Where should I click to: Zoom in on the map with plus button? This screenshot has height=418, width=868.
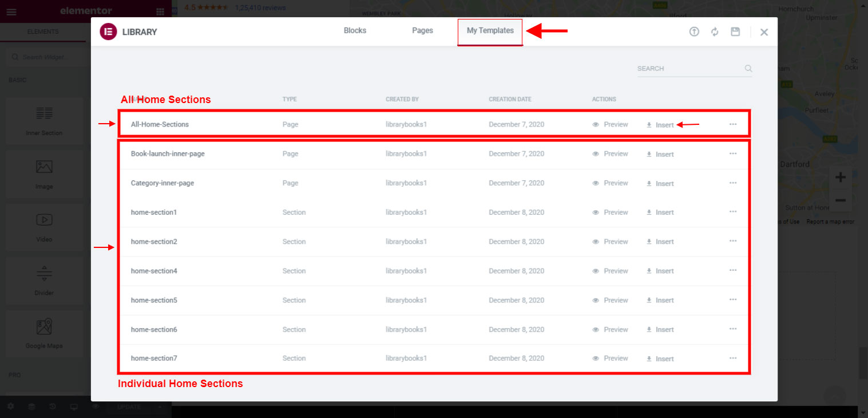(841, 178)
